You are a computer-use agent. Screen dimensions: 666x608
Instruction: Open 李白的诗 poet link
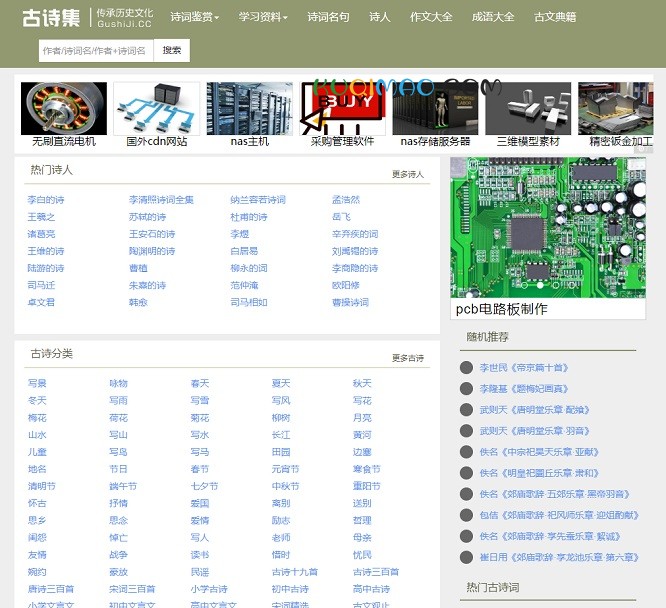click(46, 200)
